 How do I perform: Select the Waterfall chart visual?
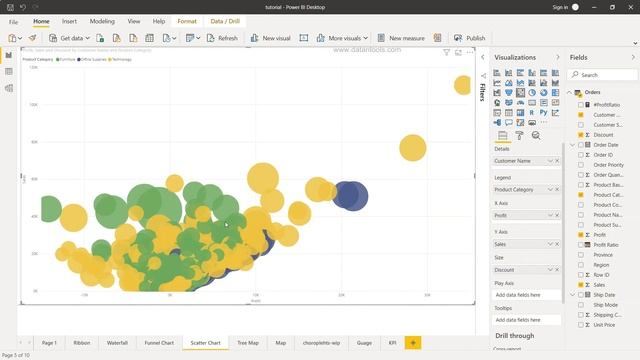point(497,93)
